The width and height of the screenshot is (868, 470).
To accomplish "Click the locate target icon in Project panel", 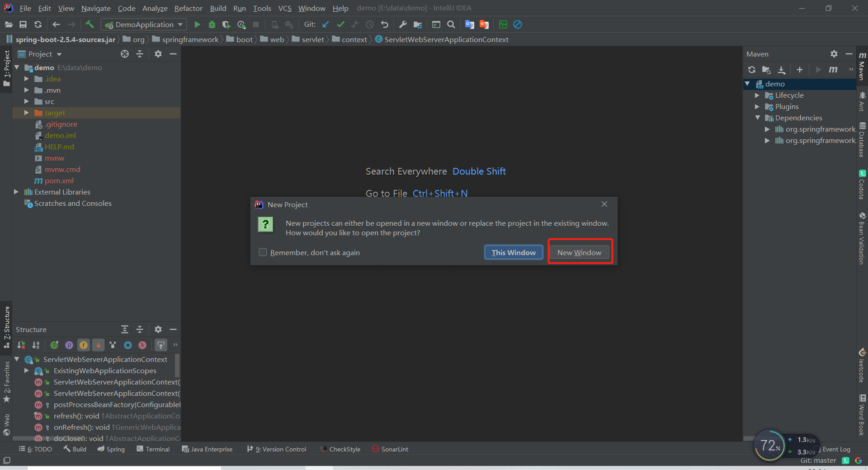I will click(125, 54).
